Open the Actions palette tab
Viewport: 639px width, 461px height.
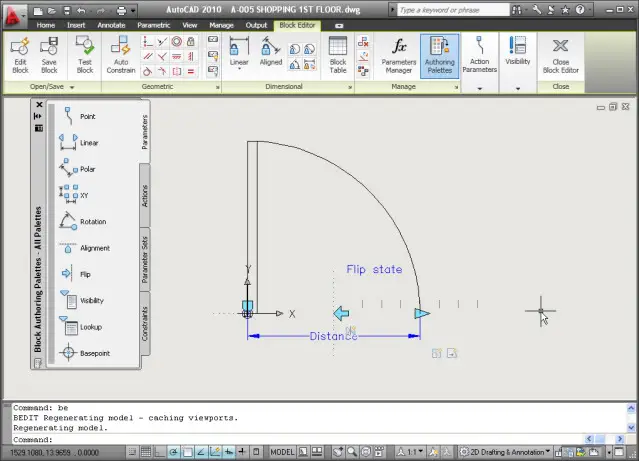[x=145, y=196]
